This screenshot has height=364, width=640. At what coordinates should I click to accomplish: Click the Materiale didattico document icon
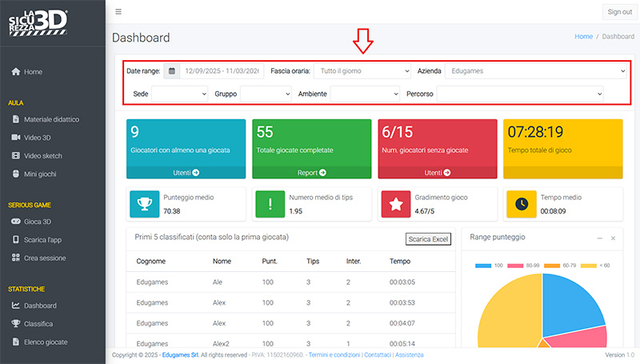coord(15,119)
